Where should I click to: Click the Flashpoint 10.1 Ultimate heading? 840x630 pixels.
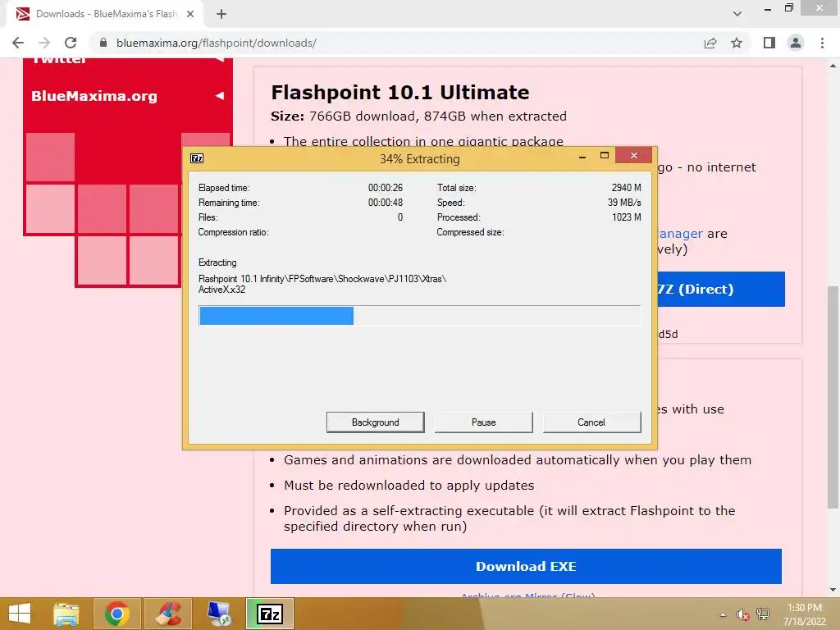[400, 92]
